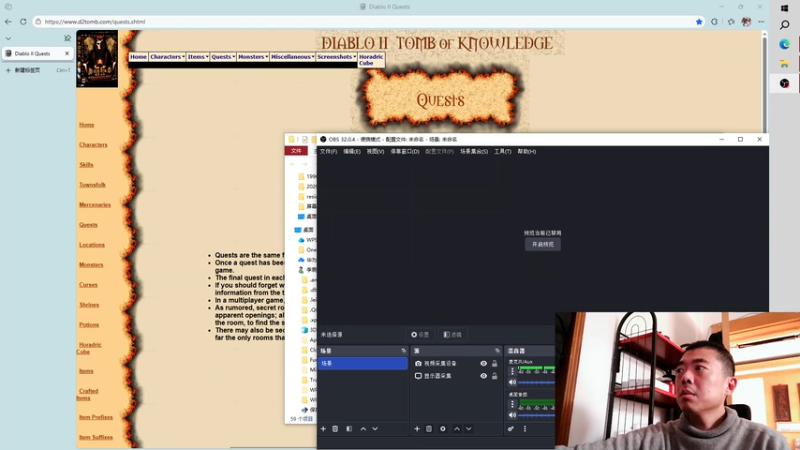Move scene down with the down arrow

coord(375,429)
